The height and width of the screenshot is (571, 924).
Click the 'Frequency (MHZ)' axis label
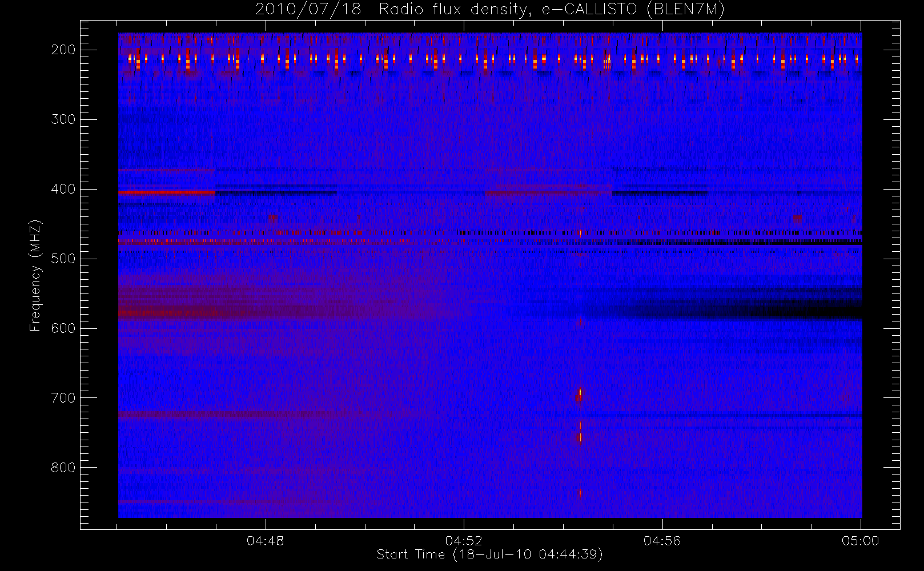[x=35, y=275]
